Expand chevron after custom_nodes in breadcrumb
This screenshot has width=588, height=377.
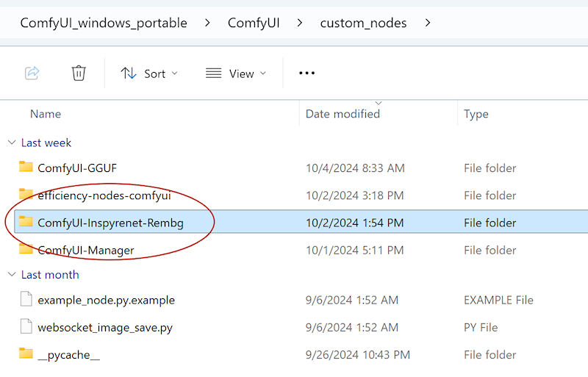(428, 23)
